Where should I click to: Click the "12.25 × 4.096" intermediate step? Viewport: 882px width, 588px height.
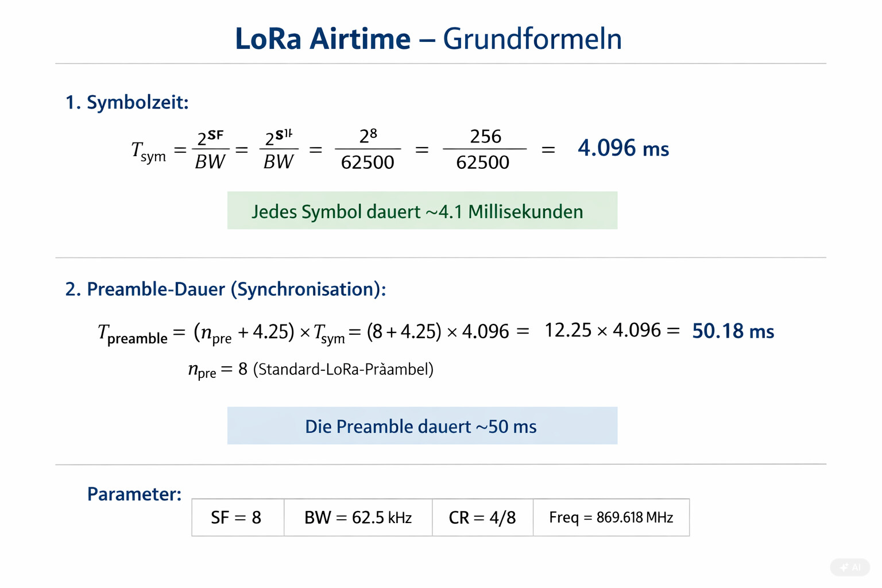[602, 330]
